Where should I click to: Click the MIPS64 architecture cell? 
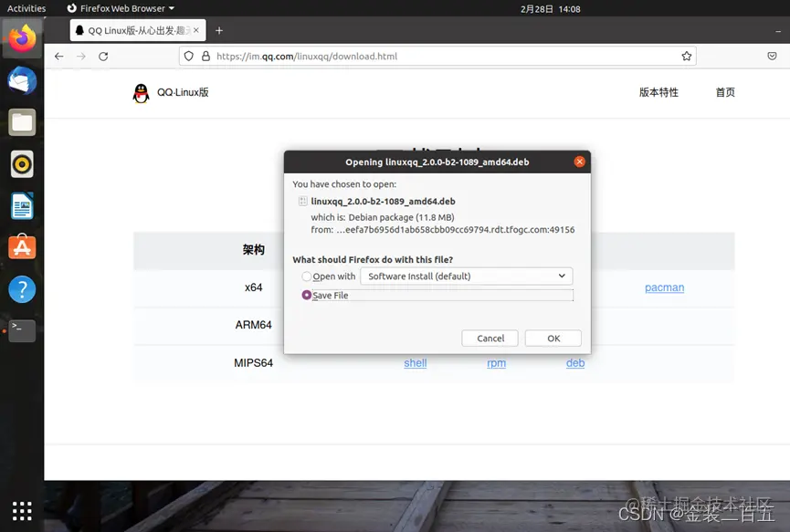[x=253, y=363]
